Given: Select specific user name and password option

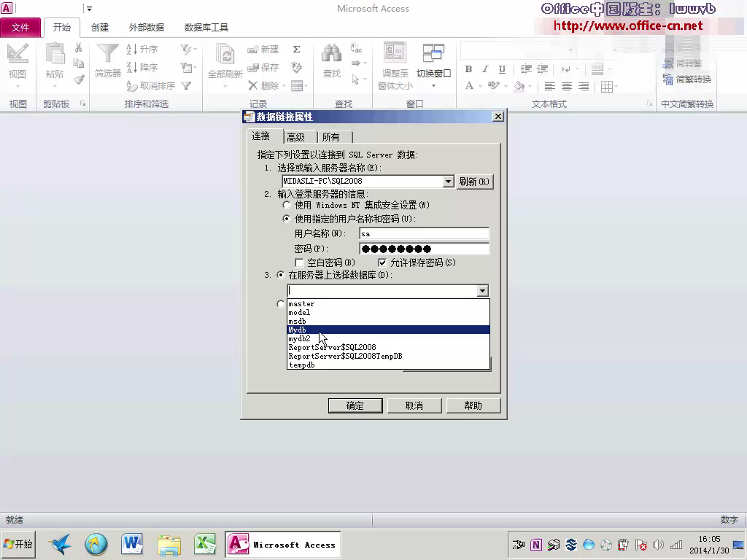Looking at the screenshot, I should [286, 219].
